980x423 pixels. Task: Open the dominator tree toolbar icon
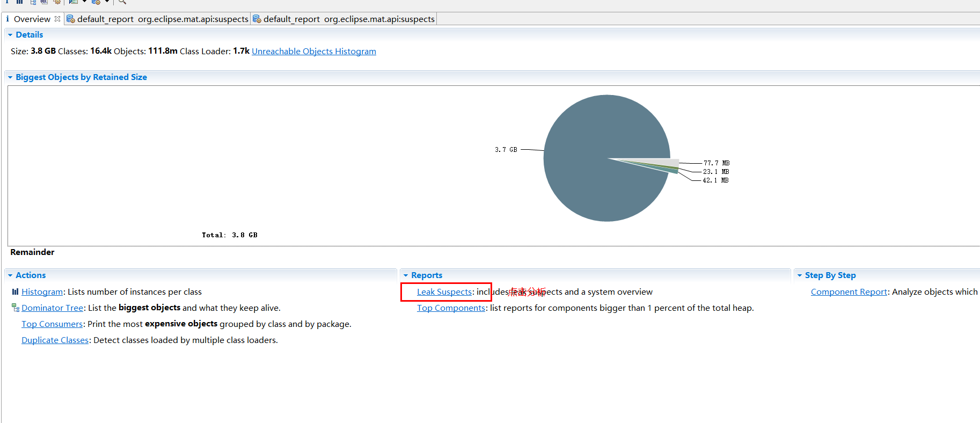pos(33,2)
